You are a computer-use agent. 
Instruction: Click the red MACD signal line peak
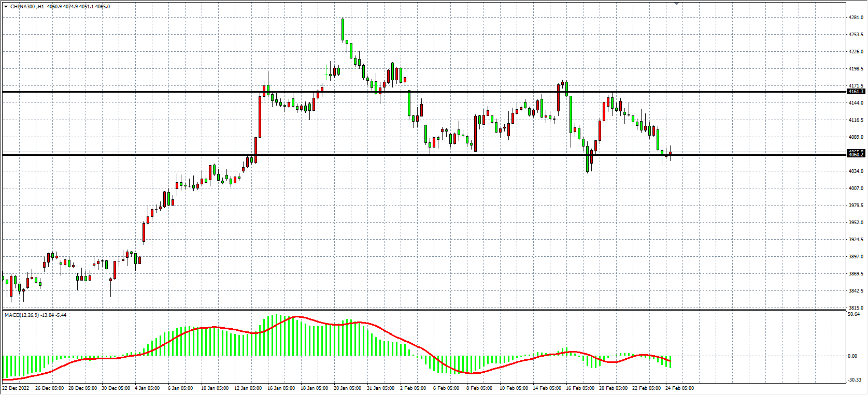tap(297, 316)
